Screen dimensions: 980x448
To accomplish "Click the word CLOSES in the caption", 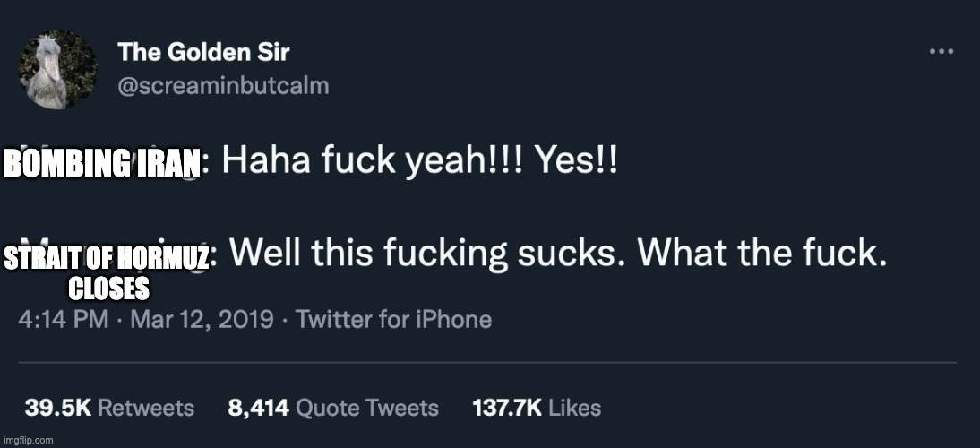I will click(108, 289).
